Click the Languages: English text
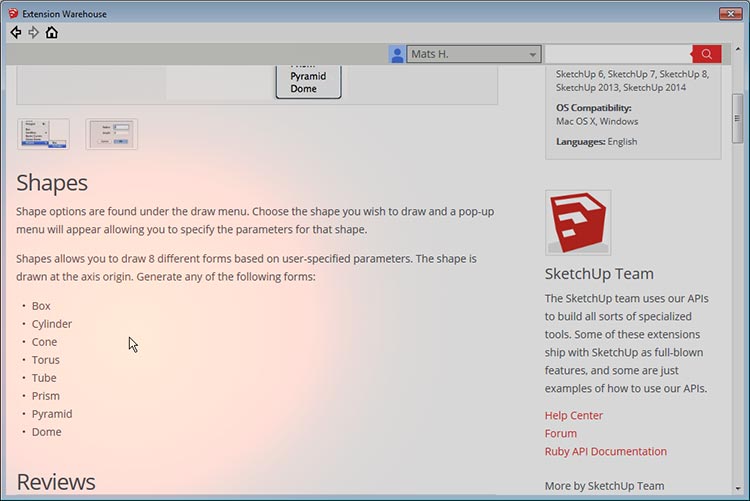Image resolution: width=750 pixels, height=501 pixels. (x=596, y=142)
